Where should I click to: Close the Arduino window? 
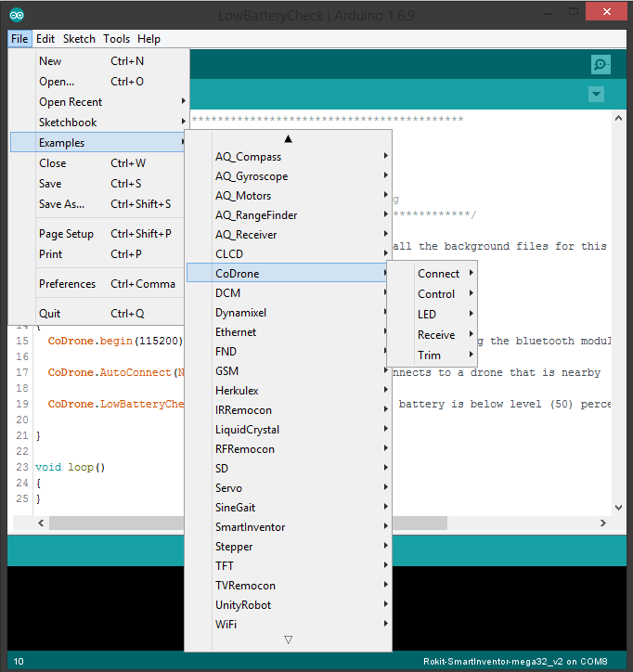click(x=606, y=11)
